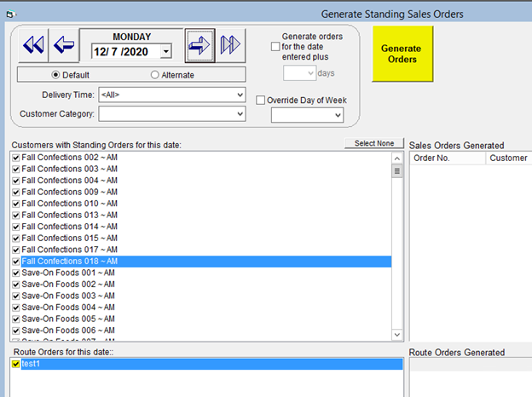Advance one day with right arrow icon

pos(199,45)
